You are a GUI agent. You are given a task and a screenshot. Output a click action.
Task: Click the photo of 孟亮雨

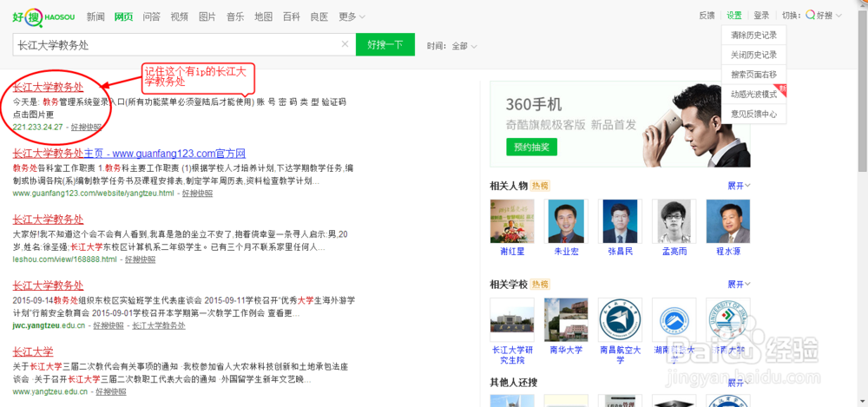coord(674,221)
